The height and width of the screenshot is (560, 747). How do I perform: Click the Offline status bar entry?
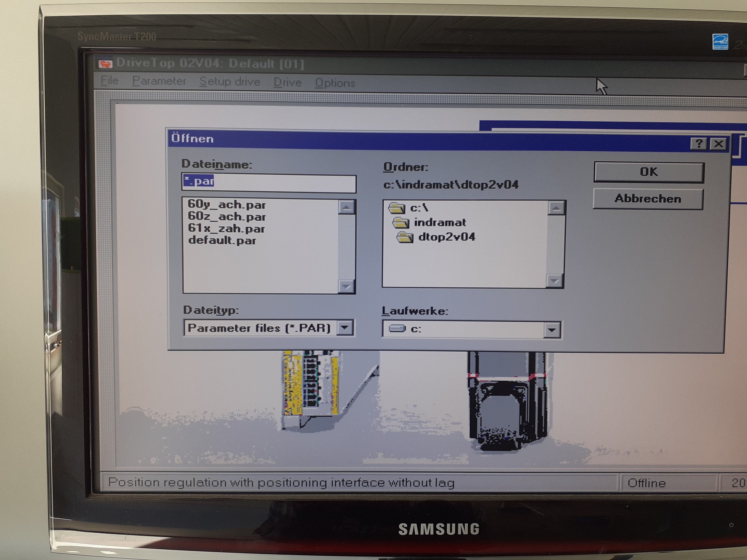[x=646, y=483]
